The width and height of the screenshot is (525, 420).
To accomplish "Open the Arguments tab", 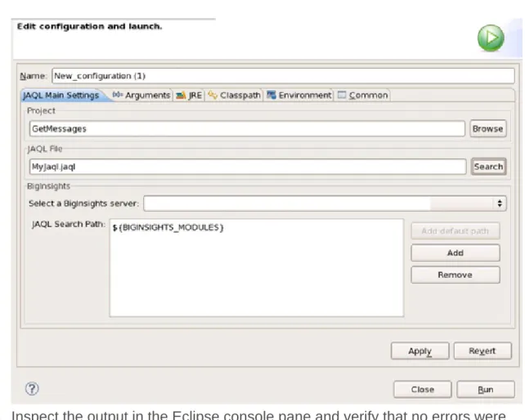I will pyautogui.click(x=141, y=96).
